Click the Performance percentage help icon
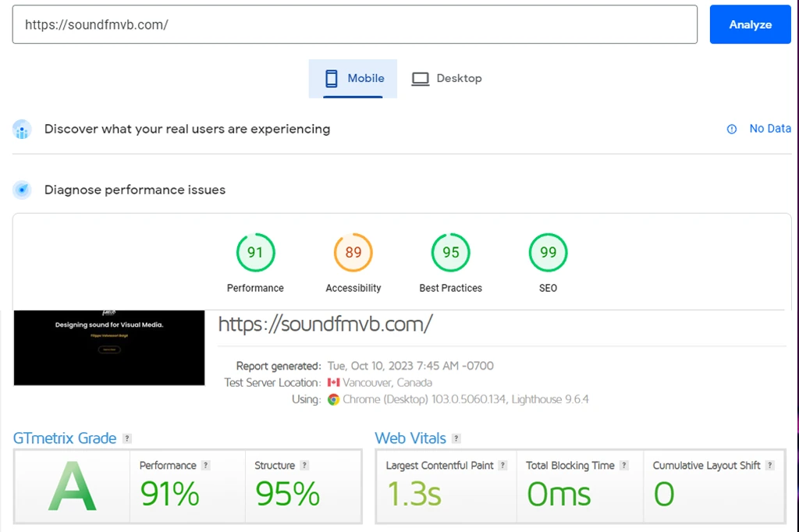799x532 pixels. (206, 465)
